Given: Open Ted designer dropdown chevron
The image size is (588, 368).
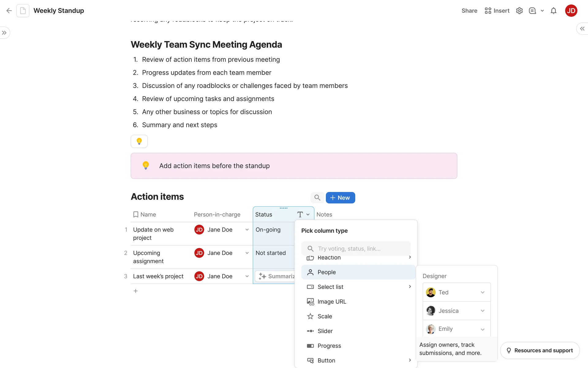Looking at the screenshot, I should 483,292.
